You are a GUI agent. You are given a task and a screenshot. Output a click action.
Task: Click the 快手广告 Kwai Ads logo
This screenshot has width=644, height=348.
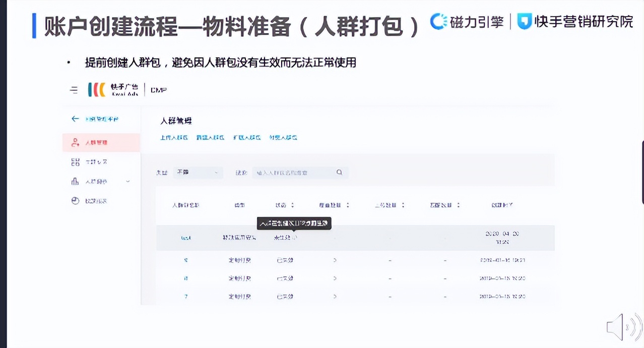click(115, 90)
